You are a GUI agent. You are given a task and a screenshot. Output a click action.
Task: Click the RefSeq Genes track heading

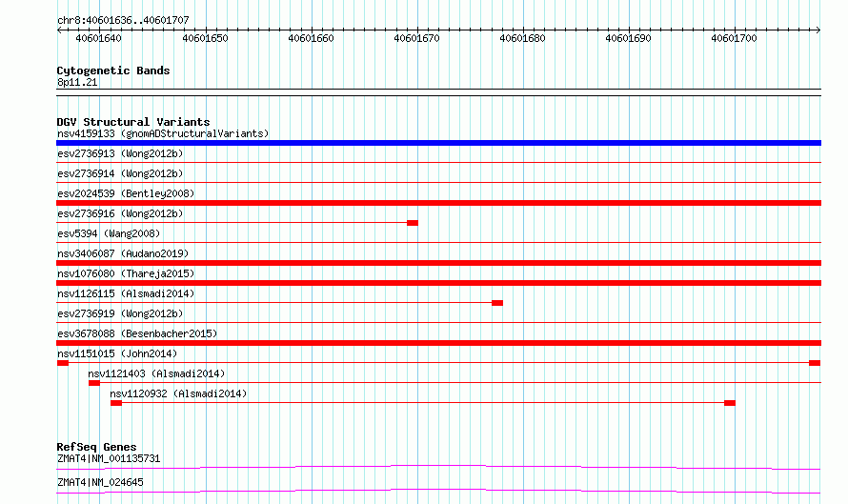coord(96,447)
